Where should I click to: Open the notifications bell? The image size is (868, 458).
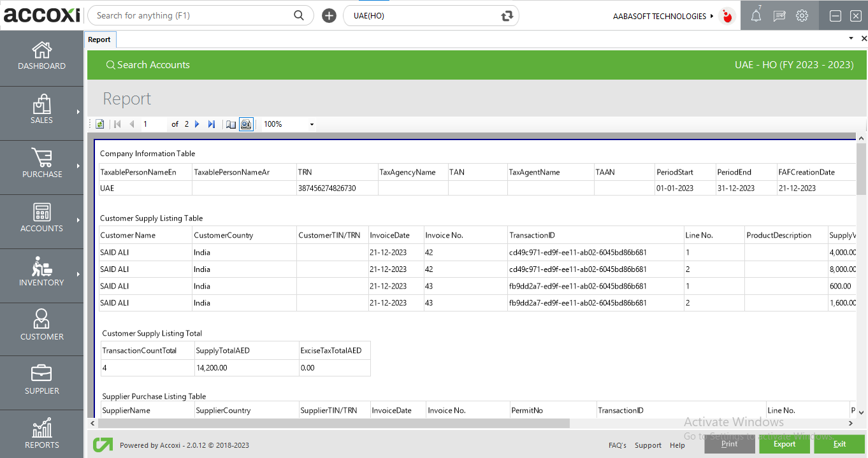756,17
